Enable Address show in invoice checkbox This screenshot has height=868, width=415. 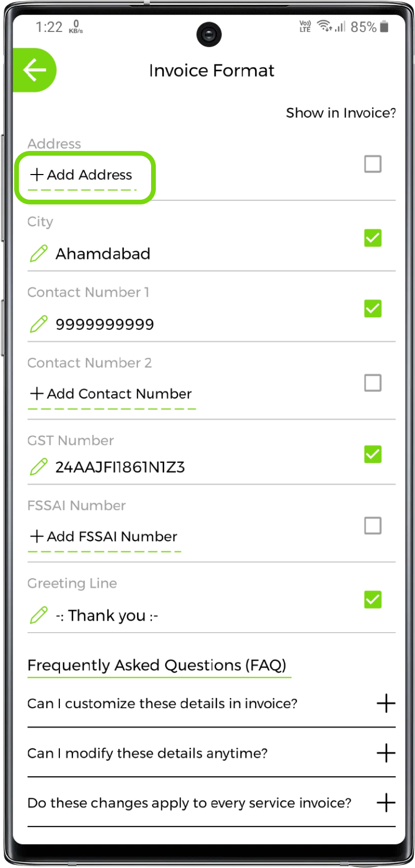[373, 164]
